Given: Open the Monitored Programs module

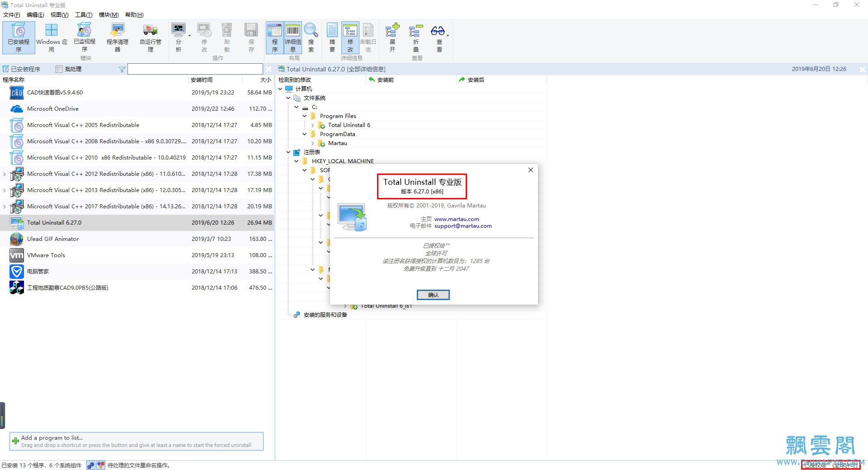Looking at the screenshot, I should pos(85,38).
